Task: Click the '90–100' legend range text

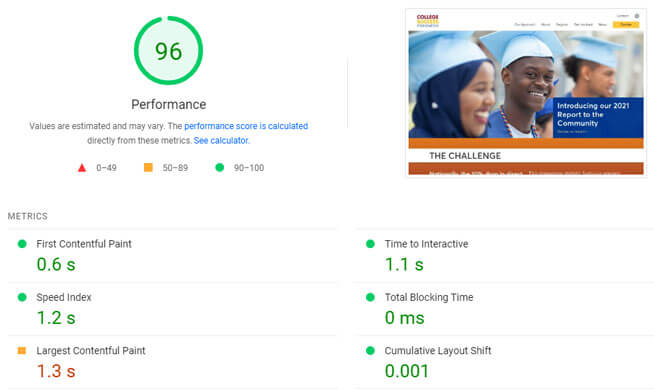Action: click(x=249, y=168)
